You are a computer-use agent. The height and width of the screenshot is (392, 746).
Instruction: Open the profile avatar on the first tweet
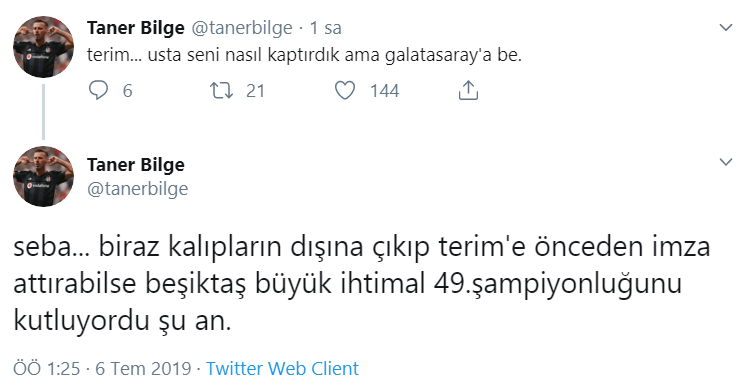[x=43, y=47]
